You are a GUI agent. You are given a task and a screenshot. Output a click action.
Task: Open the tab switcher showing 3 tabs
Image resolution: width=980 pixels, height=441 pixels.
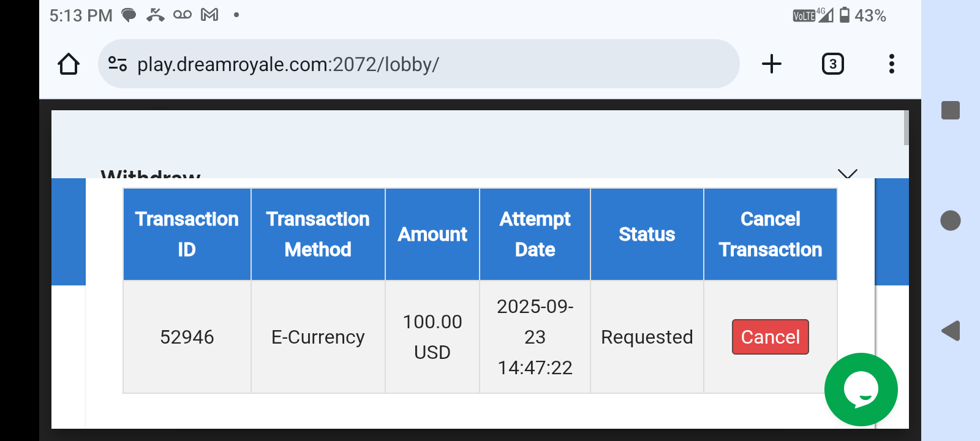[832, 64]
